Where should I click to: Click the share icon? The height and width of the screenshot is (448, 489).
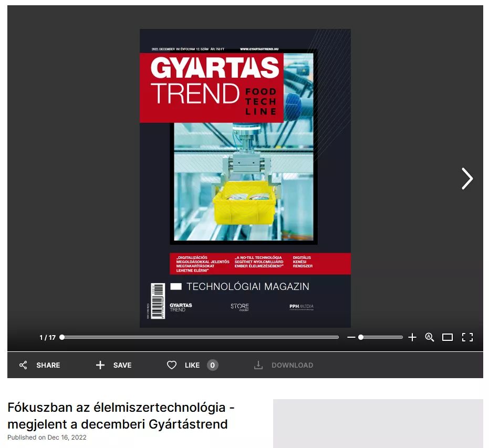point(23,365)
